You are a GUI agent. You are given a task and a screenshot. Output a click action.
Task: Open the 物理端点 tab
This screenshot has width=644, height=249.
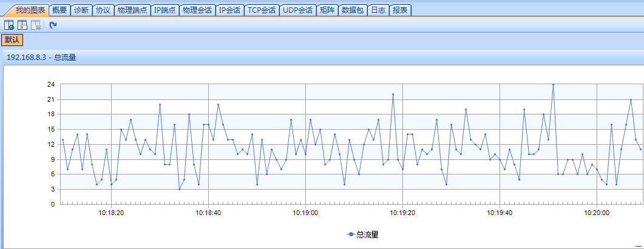(132, 10)
